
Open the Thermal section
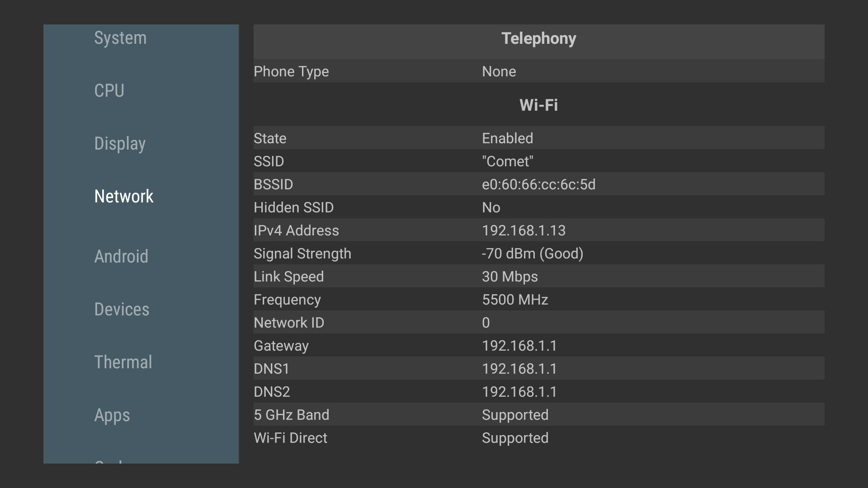(x=123, y=362)
